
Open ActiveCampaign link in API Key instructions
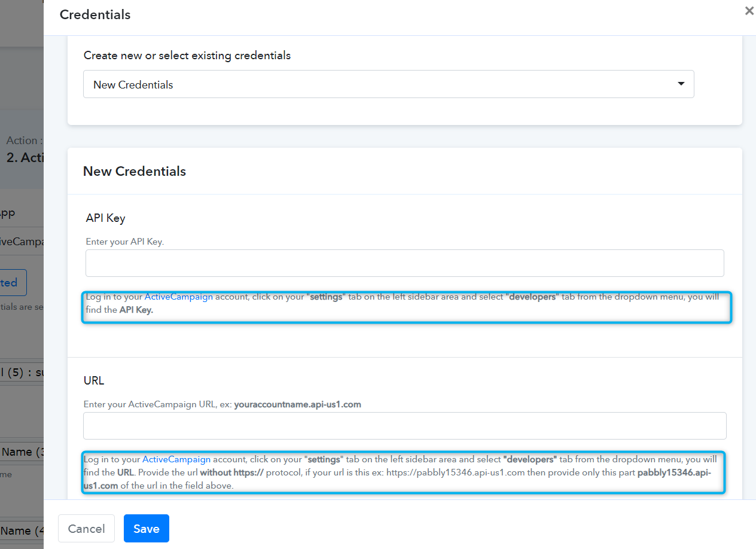pyautogui.click(x=178, y=297)
